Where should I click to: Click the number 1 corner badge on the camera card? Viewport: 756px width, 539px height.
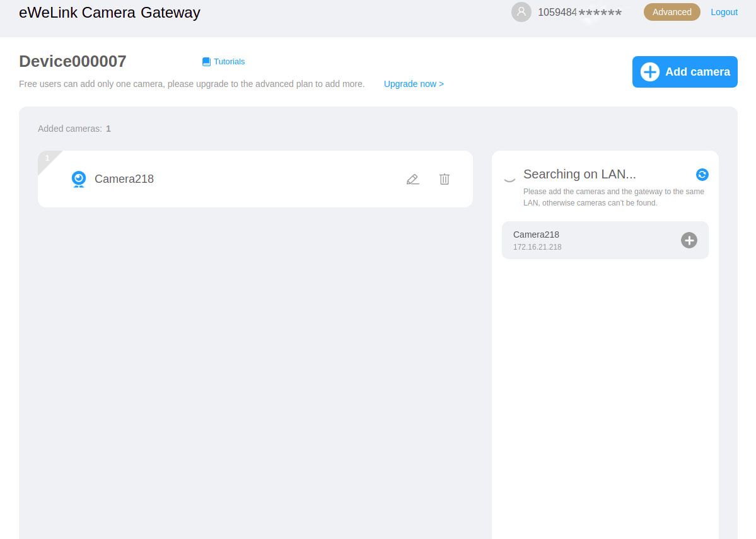[47, 158]
